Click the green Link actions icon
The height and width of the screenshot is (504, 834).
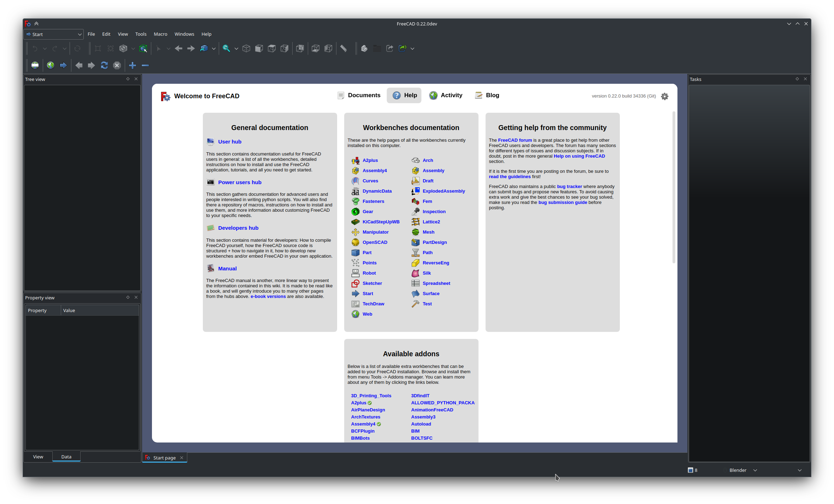tap(403, 48)
